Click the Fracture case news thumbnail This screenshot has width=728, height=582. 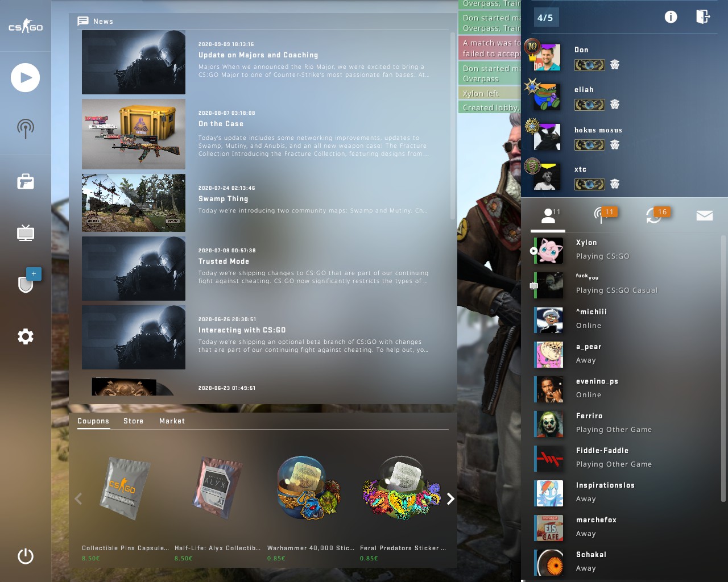(x=134, y=134)
